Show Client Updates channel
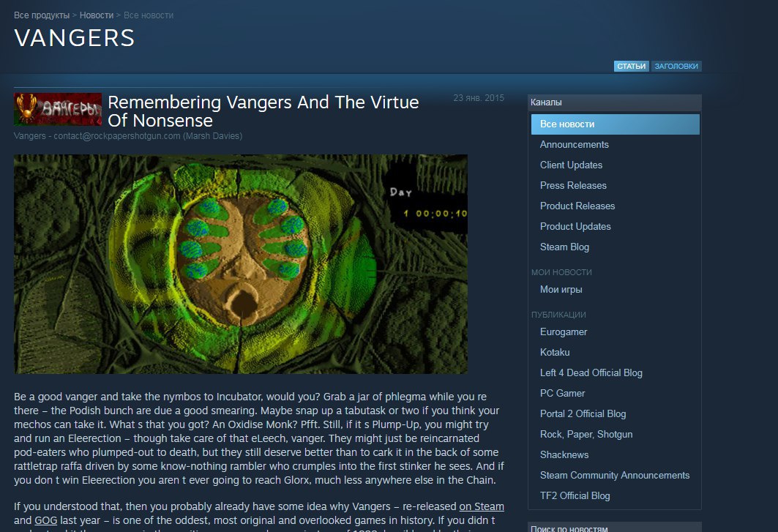This screenshot has height=532, width=778. point(571,165)
